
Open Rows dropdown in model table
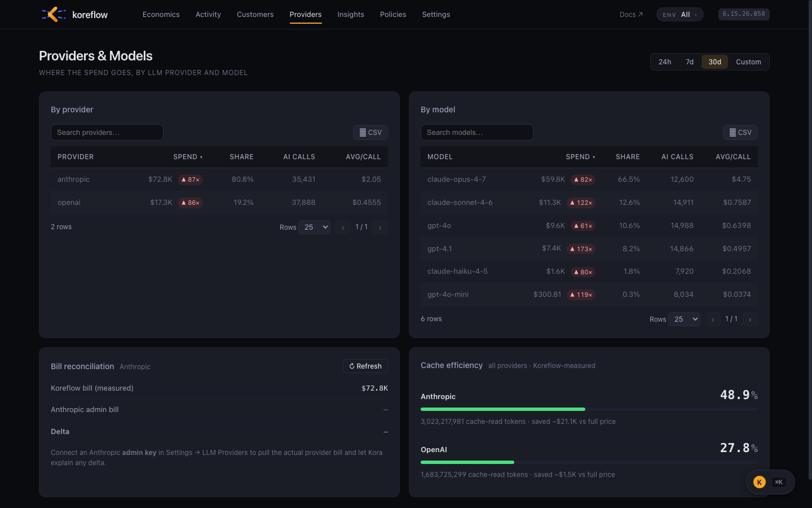[x=685, y=319]
